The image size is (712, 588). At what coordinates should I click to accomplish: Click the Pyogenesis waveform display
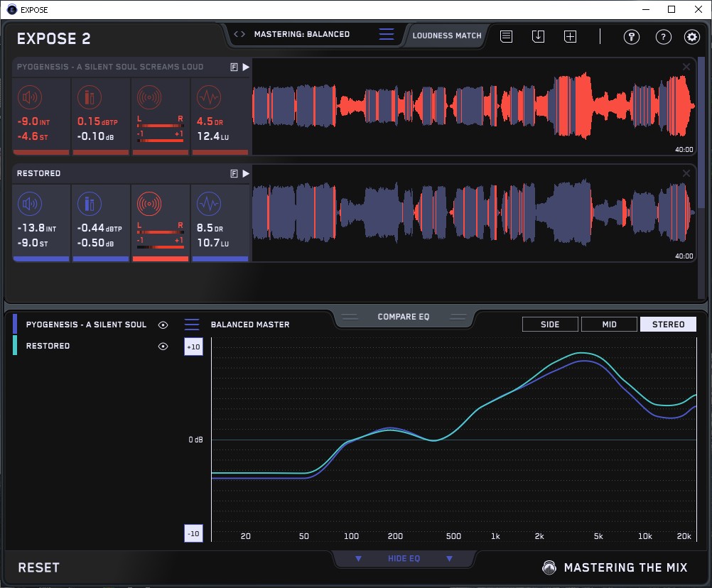point(474,107)
